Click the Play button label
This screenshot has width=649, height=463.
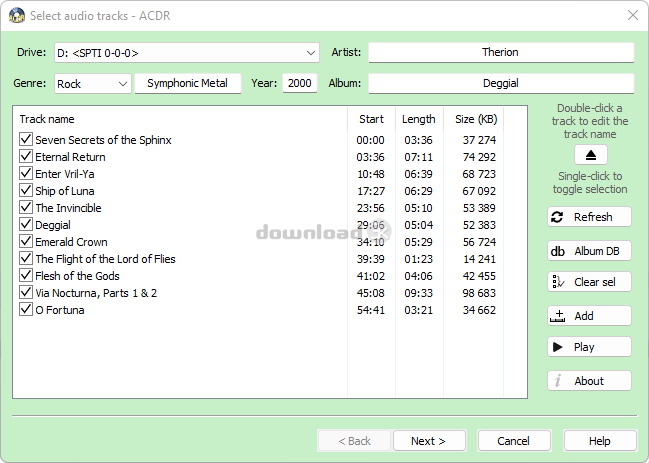click(584, 347)
